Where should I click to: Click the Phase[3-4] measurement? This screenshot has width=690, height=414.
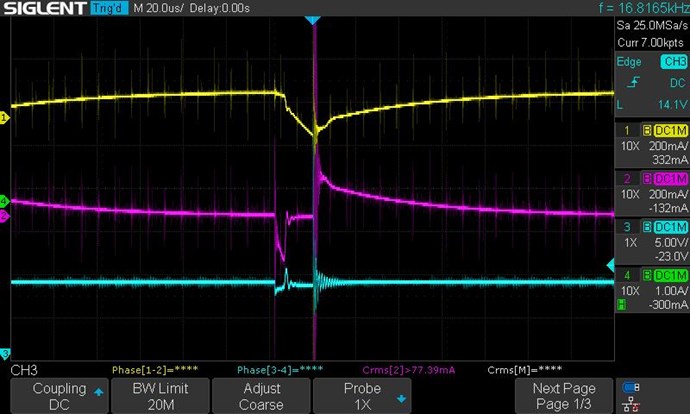280,370
